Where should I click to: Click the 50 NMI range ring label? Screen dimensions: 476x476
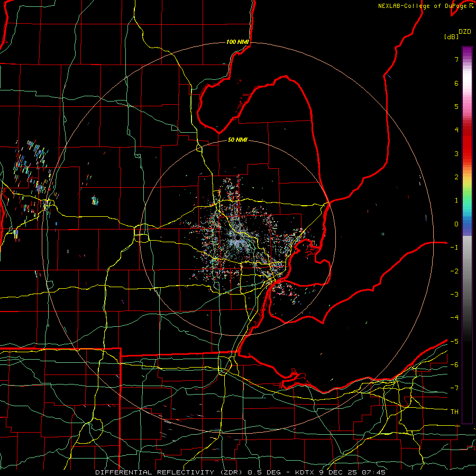pyautogui.click(x=237, y=140)
